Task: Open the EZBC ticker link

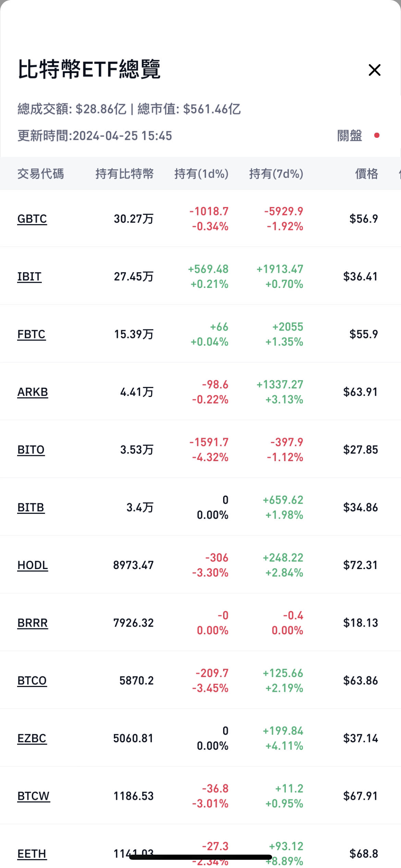Action: coord(32,738)
